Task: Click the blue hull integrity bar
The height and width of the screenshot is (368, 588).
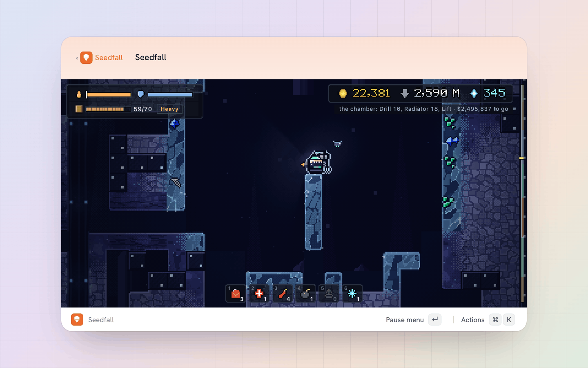Action: coord(170,94)
